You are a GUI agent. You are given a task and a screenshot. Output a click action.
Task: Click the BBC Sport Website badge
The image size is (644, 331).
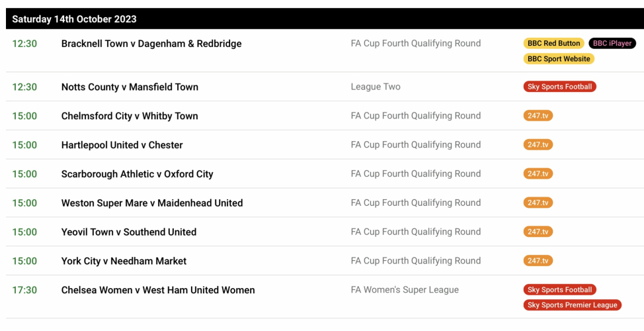click(x=559, y=59)
